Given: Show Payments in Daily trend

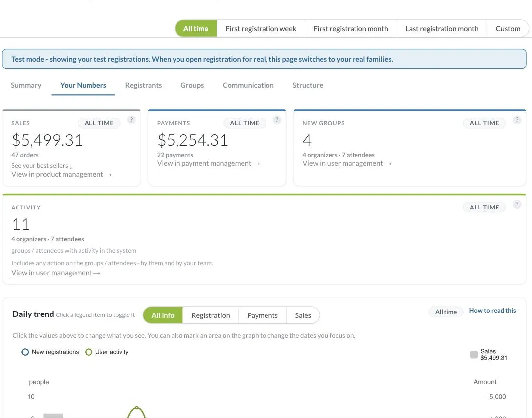Looking at the screenshot, I should tap(262, 315).
